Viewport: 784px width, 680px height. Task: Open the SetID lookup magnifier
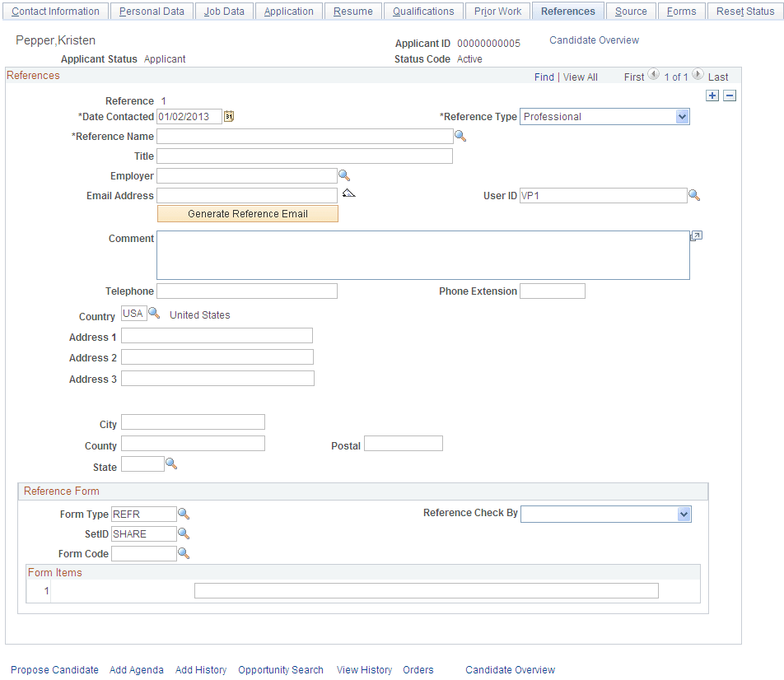183,533
